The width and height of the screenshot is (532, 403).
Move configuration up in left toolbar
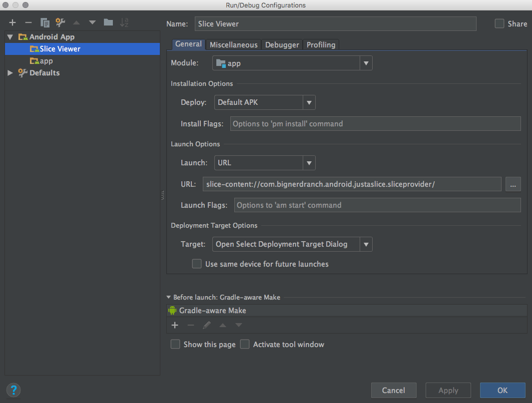pos(76,23)
